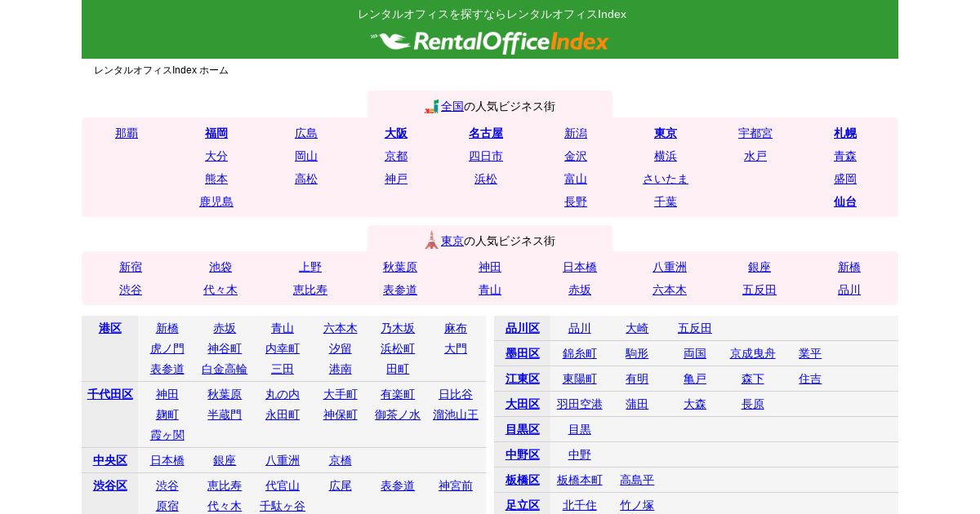Select 虎ノ門 in the 港区 row
The height and width of the screenshot is (514, 980).
point(167,348)
